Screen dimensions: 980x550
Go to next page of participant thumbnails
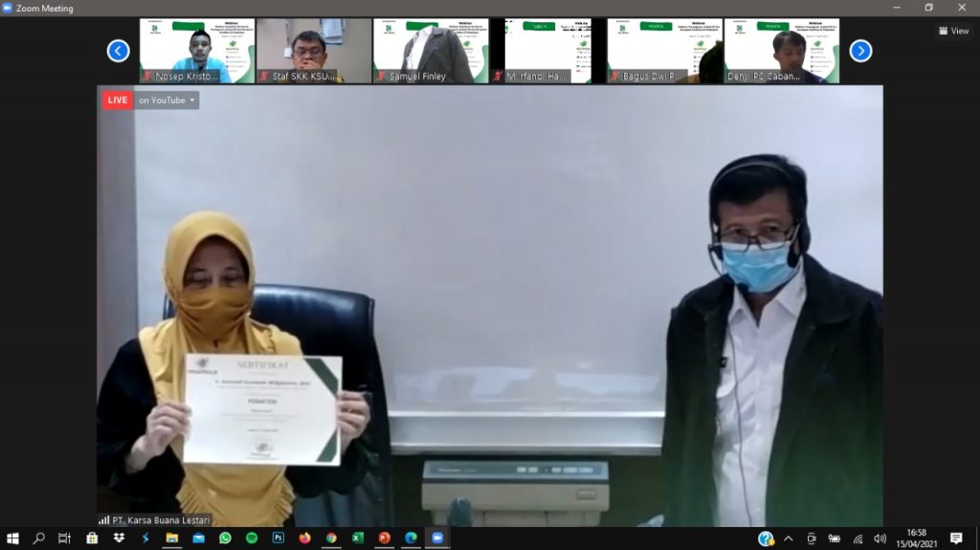tap(860, 51)
